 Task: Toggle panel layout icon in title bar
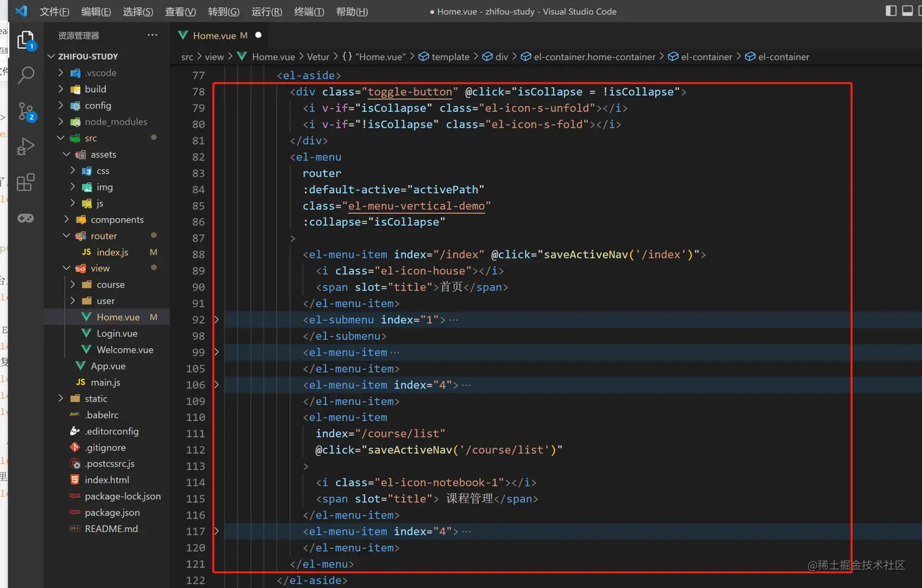(x=907, y=10)
